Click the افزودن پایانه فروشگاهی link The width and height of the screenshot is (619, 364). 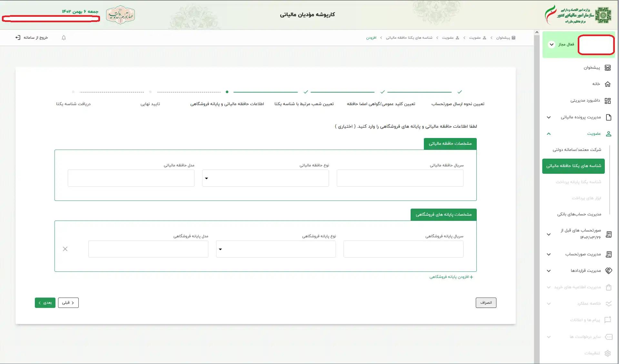(x=451, y=277)
